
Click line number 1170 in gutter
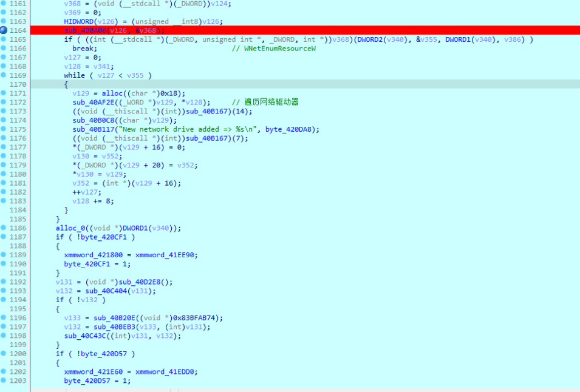pos(18,84)
